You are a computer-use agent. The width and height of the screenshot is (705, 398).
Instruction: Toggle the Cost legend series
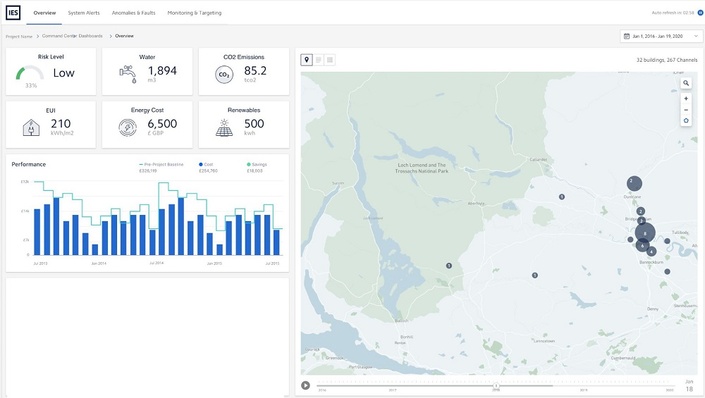coord(206,165)
